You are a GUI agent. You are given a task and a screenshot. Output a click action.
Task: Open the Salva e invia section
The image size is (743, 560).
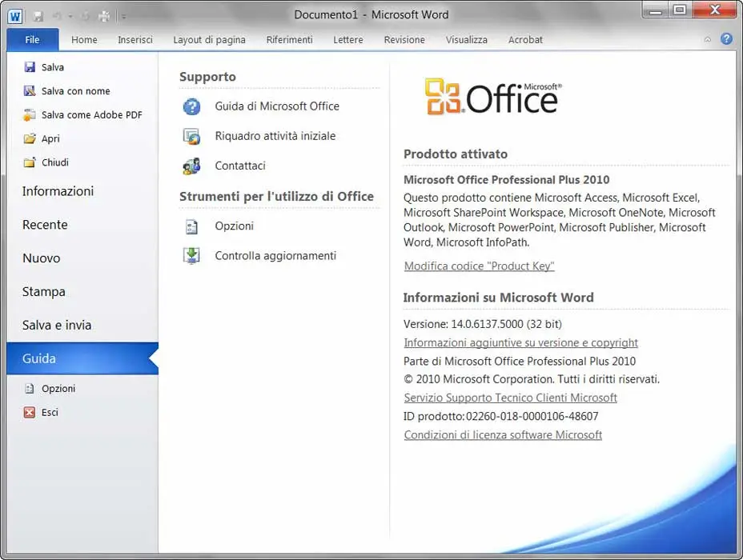(x=82, y=326)
